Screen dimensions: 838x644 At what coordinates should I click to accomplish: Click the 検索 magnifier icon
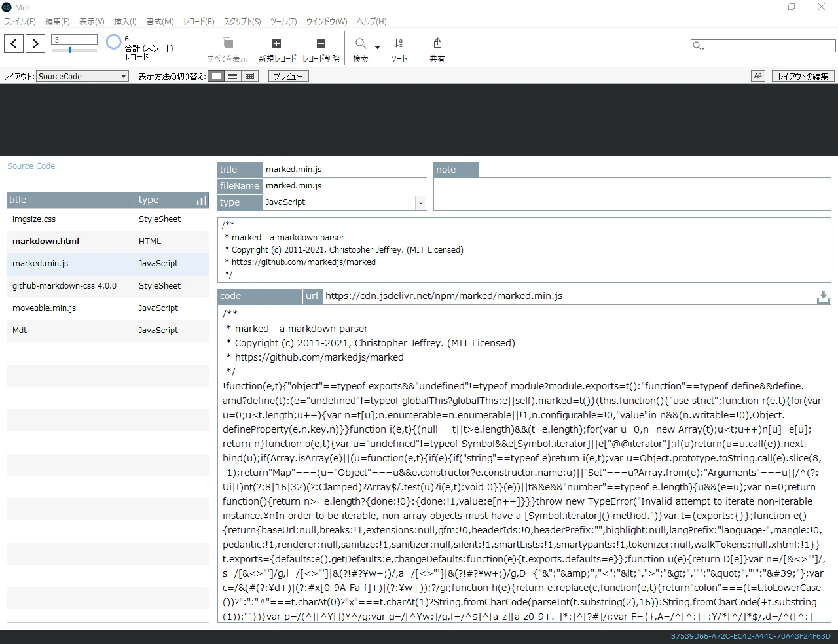(361, 43)
